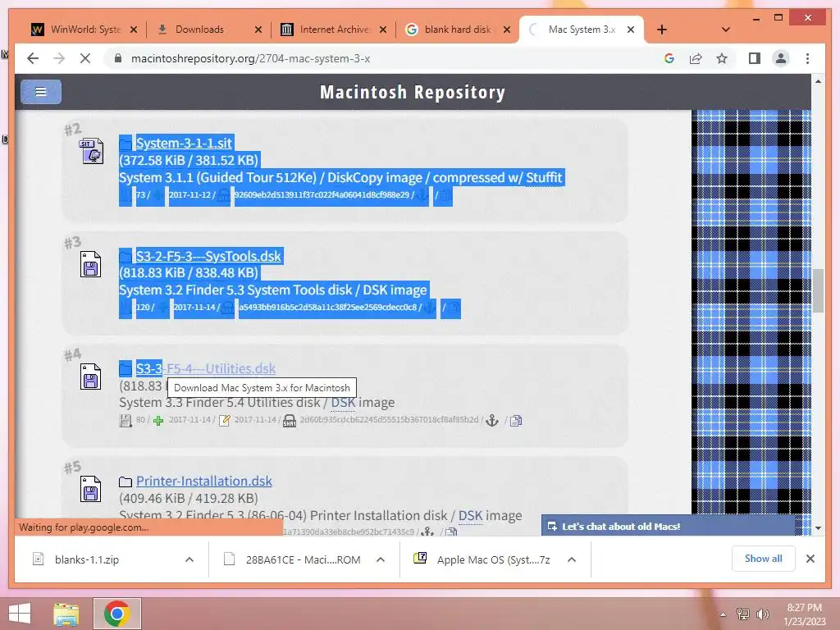
Task: Open the tab search dropdown chevron
Action: tap(726, 30)
